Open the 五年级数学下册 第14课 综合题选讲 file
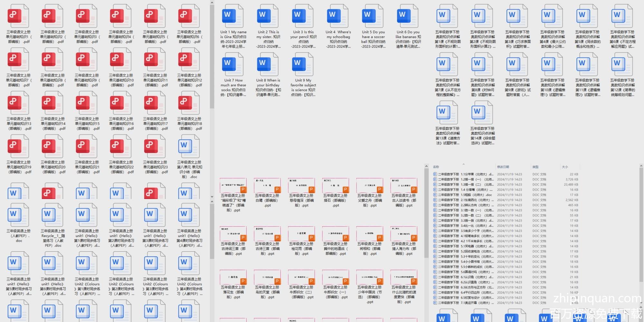This screenshot has width=644, height=322. pyautogui.click(x=482, y=113)
